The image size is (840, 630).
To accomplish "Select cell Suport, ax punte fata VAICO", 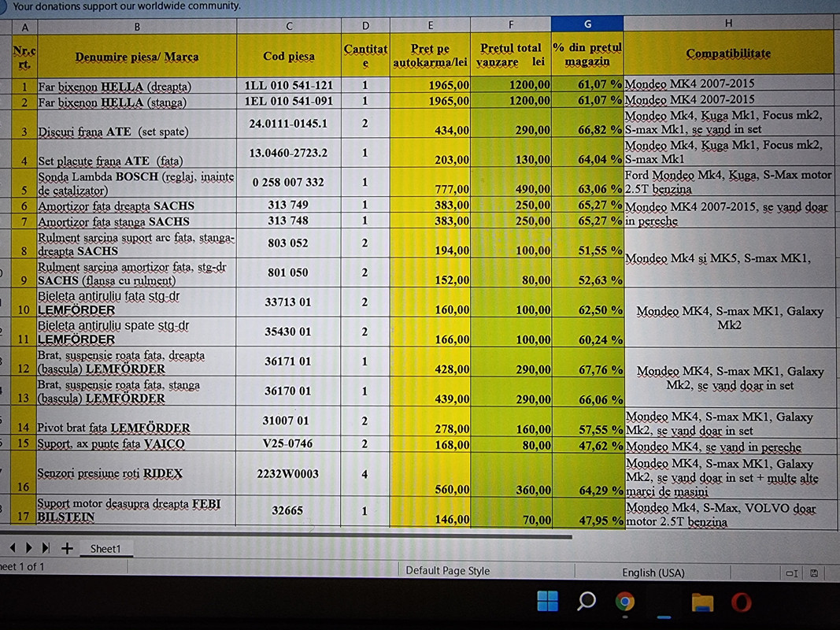I will (136, 443).
